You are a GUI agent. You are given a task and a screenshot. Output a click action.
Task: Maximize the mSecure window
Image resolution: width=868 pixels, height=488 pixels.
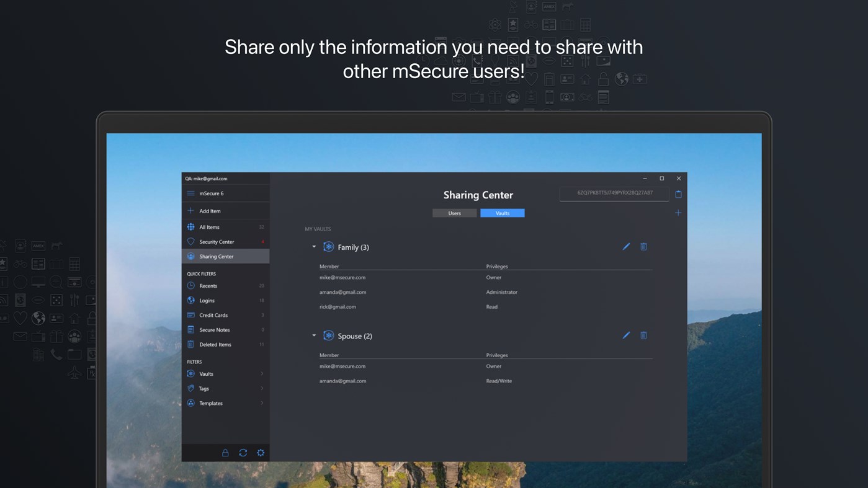click(x=662, y=179)
